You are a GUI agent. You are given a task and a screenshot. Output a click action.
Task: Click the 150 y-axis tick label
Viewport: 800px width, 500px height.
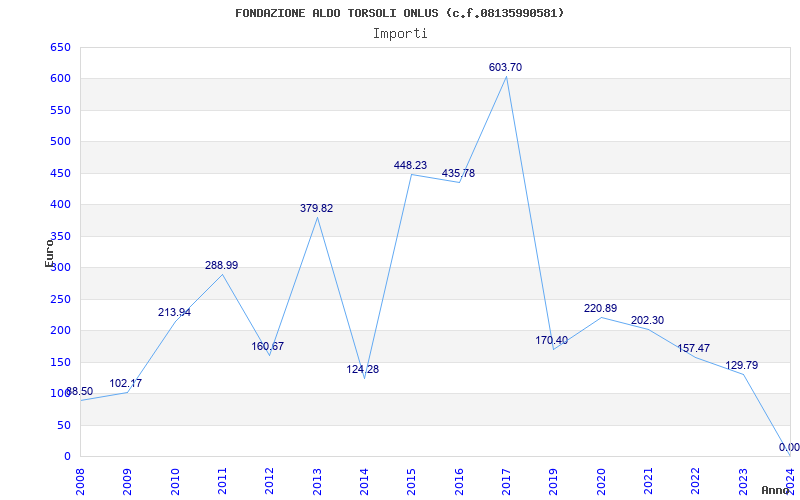[x=60, y=362]
